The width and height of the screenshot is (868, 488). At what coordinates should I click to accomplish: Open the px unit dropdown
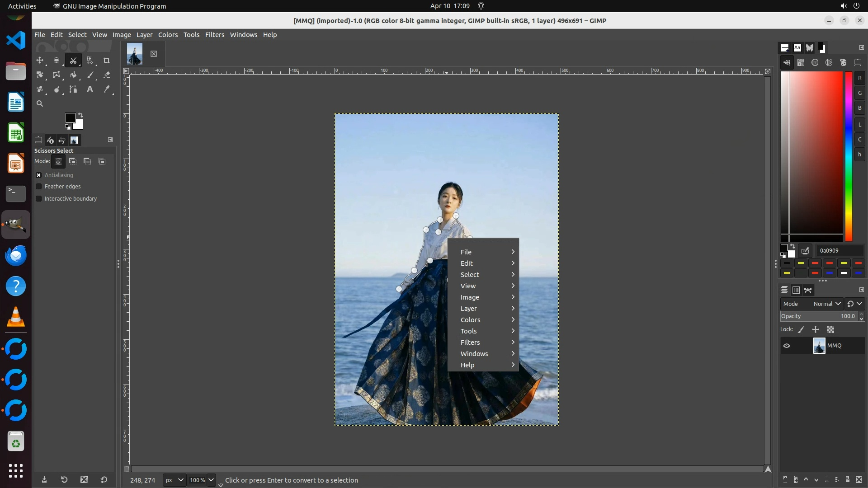174,480
